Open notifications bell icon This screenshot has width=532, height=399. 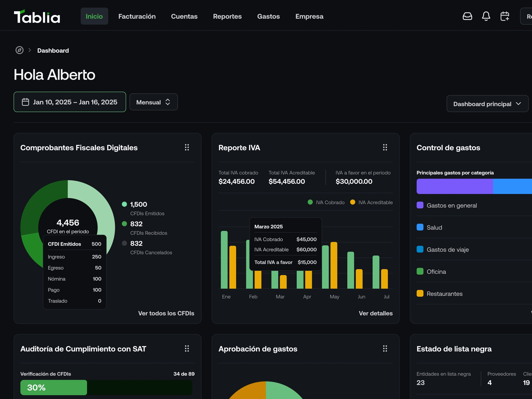[x=486, y=16]
